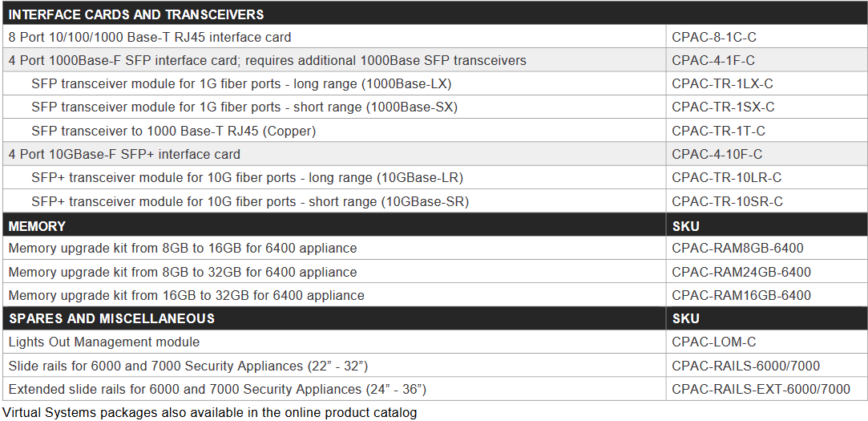Click the SPARES AND MISCELLANEOUS header
The width and height of the screenshot is (868, 421).
click(x=111, y=318)
